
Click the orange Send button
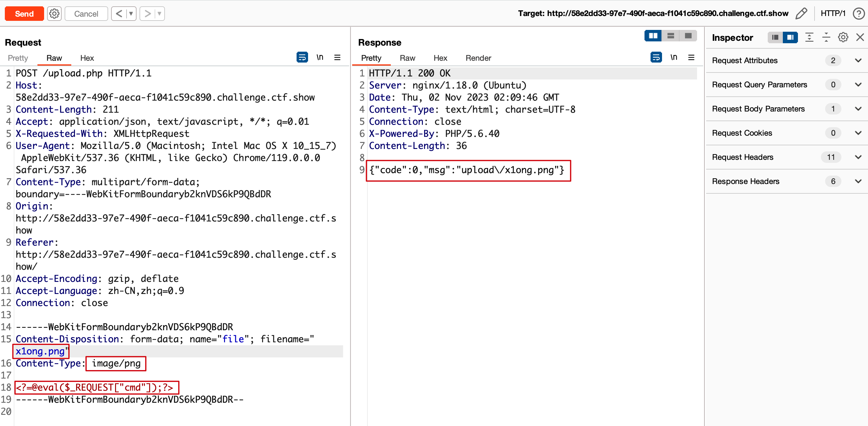click(24, 14)
